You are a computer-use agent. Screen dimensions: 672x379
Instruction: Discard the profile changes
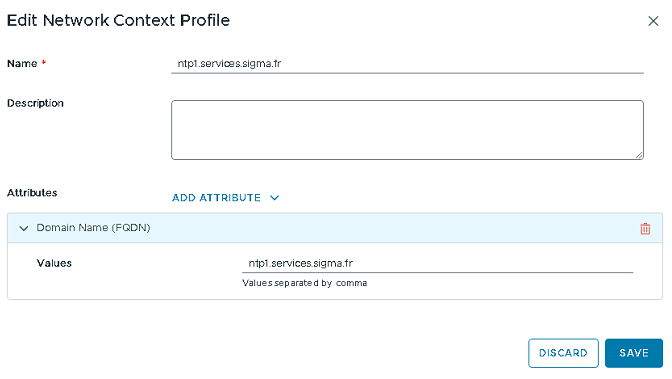coord(563,353)
